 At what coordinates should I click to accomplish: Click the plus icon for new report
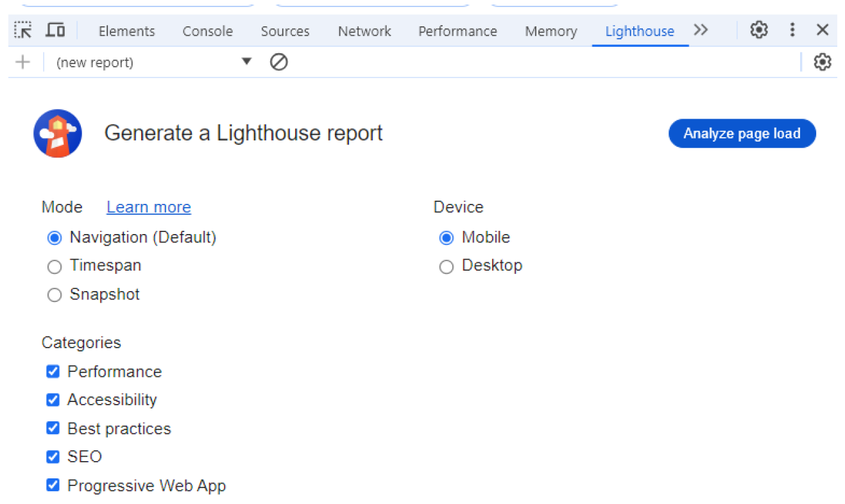click(22, 62)
